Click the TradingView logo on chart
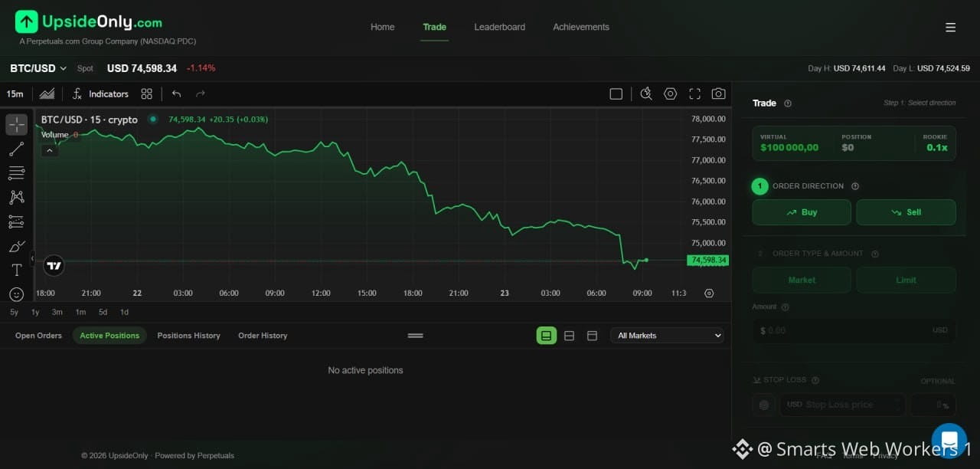This screenshot has height=469, width=980. 54,266
